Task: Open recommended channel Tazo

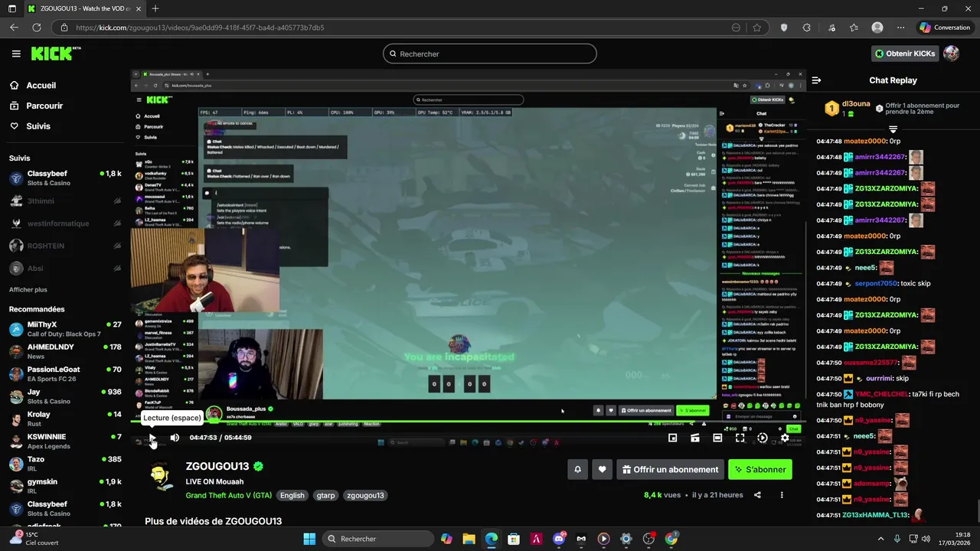Action: pyautogui.click(x=65, y=464)
